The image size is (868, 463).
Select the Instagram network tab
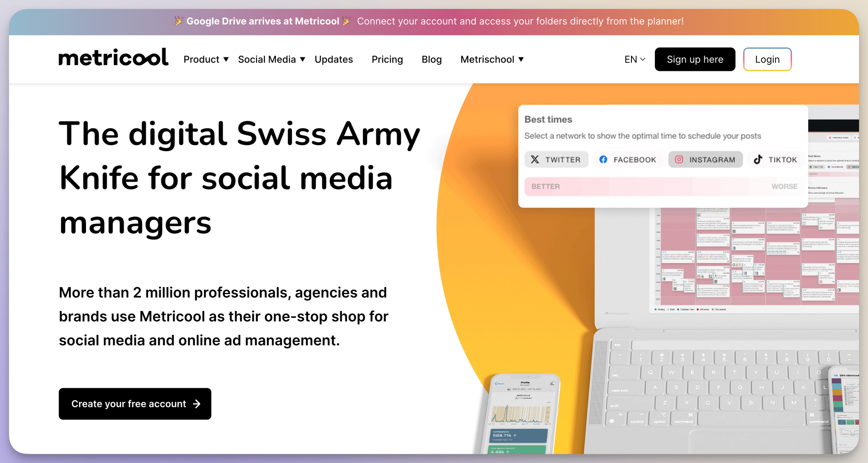pyautogui.click(x=705, y=159)
